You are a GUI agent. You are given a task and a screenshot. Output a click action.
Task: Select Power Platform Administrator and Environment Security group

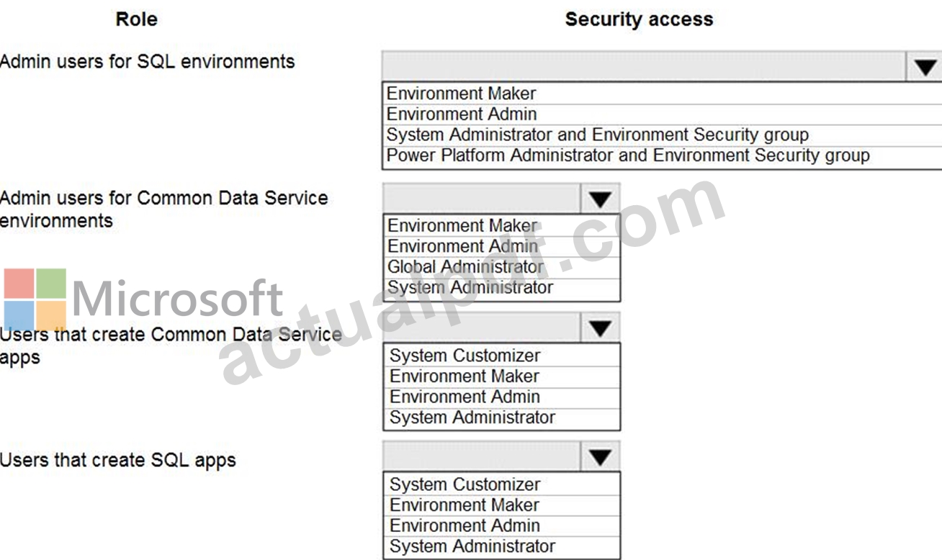(662, 155)
